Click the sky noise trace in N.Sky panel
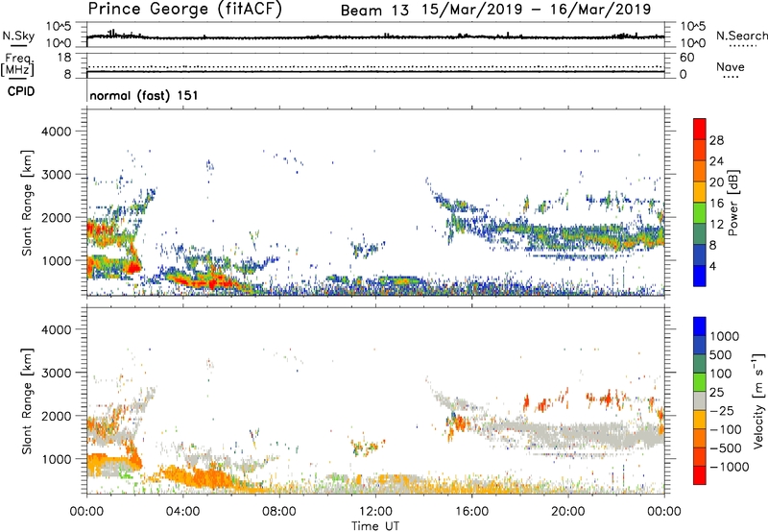Viewport: 768px width, 532px height. point(375,36)
